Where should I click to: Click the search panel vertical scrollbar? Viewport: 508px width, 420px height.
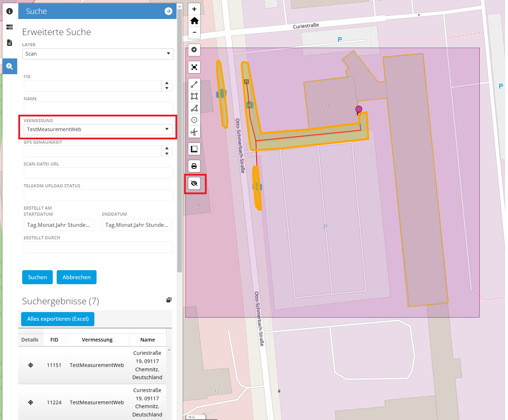click(179, 143)
